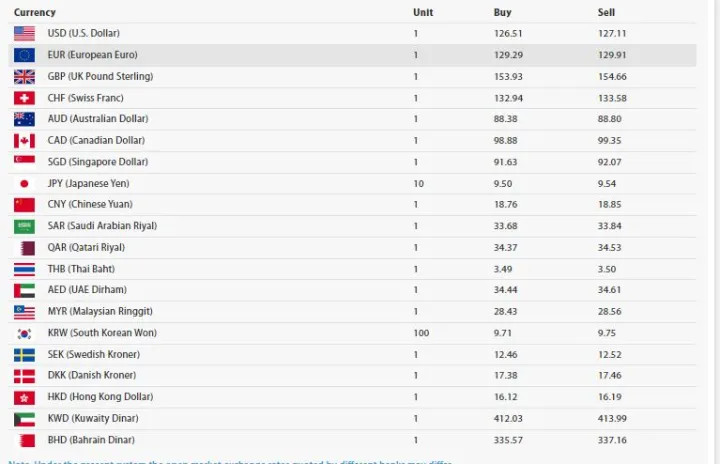This screenshot has height=464, width=720.
Task: Click the Swedish flag icon
Action: pyautogui.click(x=24, y=355)
